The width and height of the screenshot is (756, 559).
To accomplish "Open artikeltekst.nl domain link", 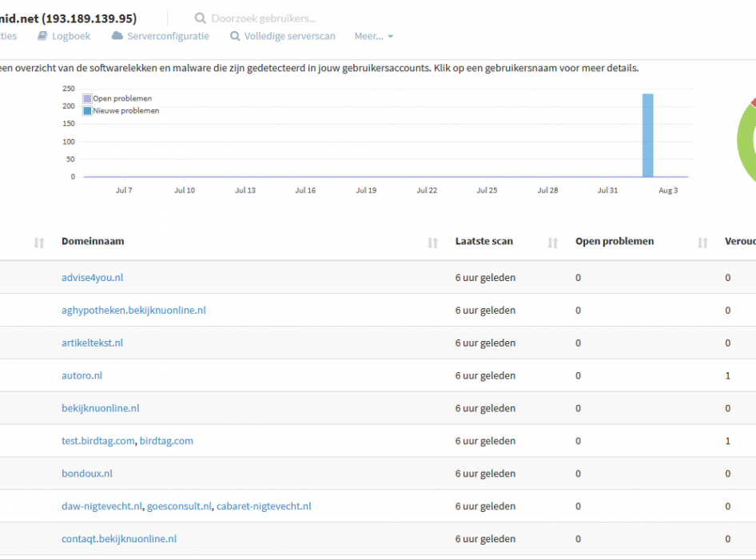I will (x=92, y=343).
